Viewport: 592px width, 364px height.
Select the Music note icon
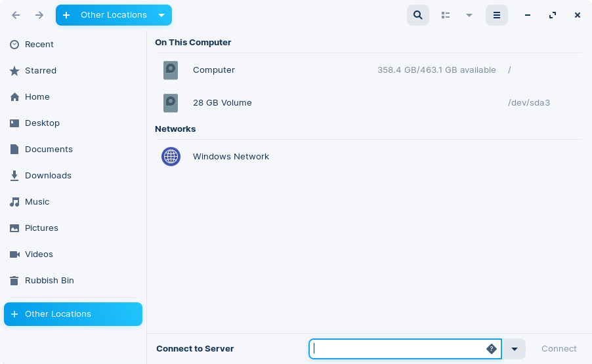click(14, 202)
